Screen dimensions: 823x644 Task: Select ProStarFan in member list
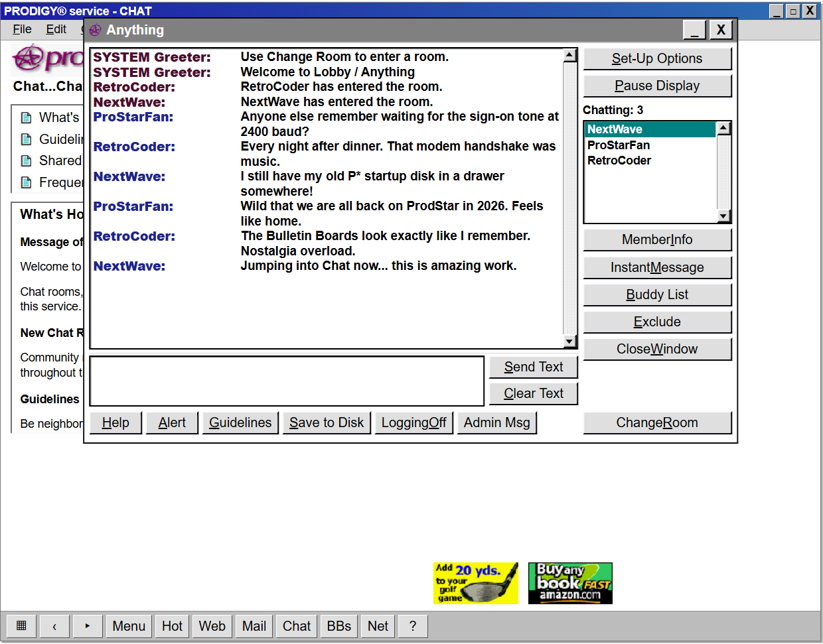coord(650,145)
